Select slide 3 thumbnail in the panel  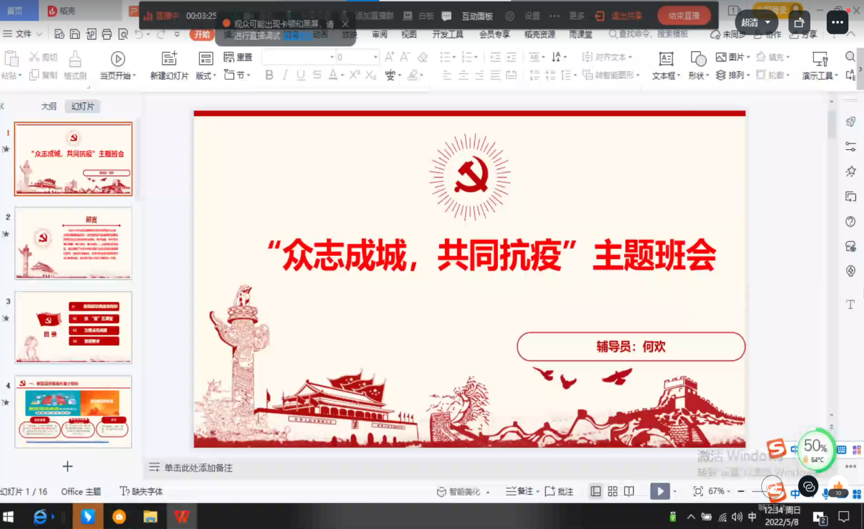click(73, 327)
